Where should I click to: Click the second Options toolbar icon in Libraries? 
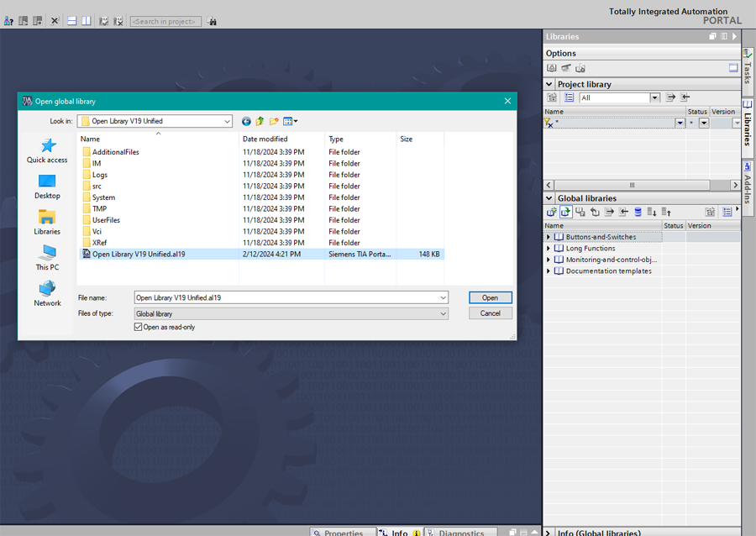[566, 68]
